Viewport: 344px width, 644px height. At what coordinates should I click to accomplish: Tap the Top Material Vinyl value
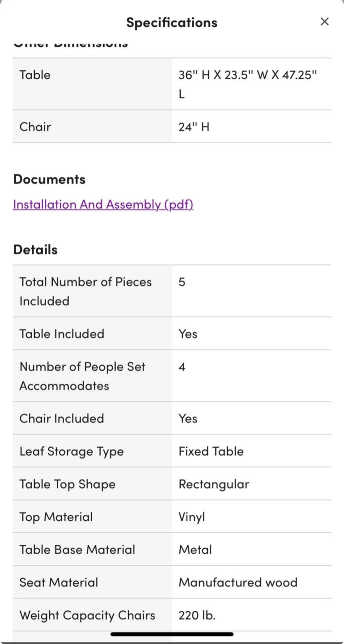click(192, 517)
